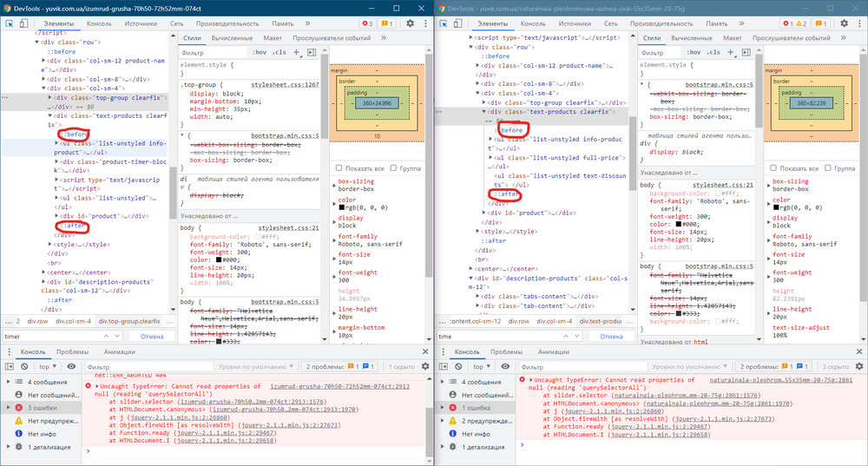Image resolution: width=868 pixels, height=466 pixels.
Task: Toggle :hov element state in left Styles
Action: [260, 52]
